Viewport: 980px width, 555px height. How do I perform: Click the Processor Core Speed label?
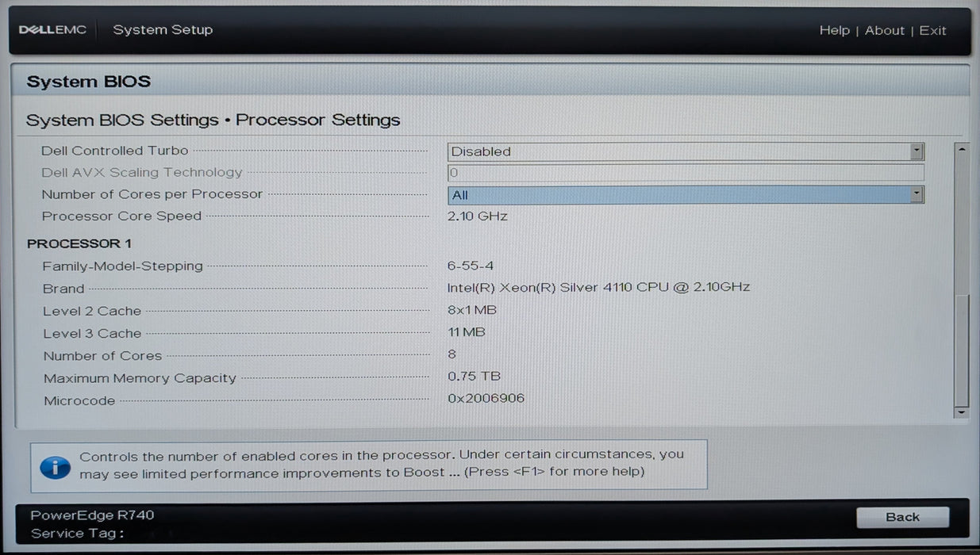[121, 216]
